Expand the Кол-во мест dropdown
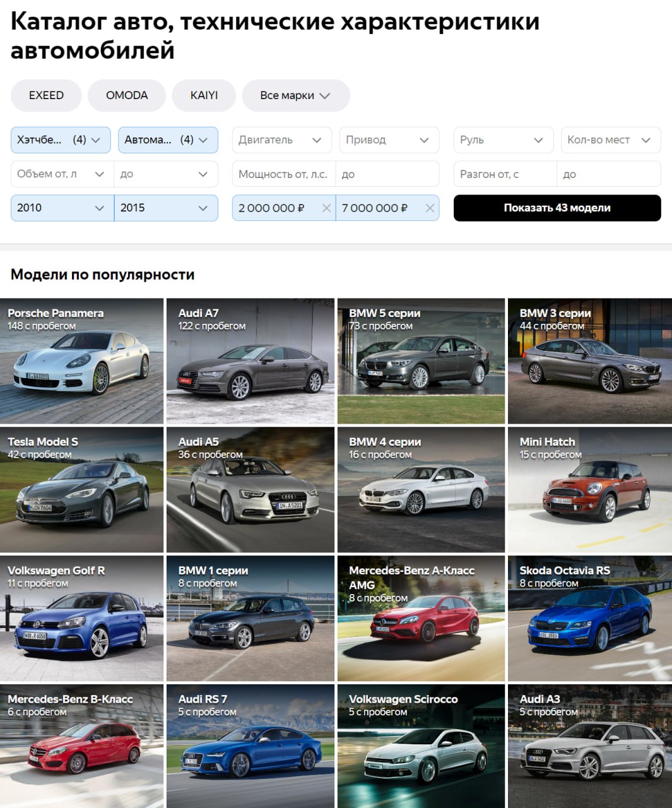The image size is (672, 808). tap(610, 140)
